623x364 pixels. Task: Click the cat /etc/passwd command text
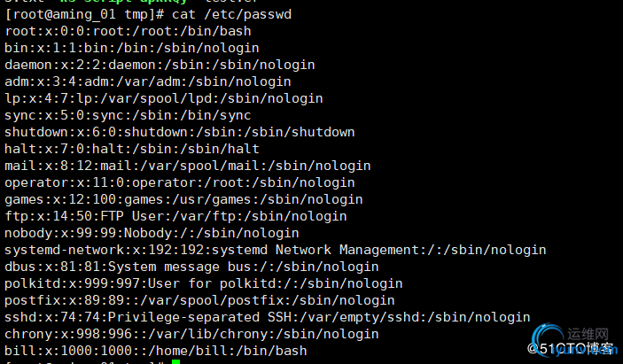[231, 14]
